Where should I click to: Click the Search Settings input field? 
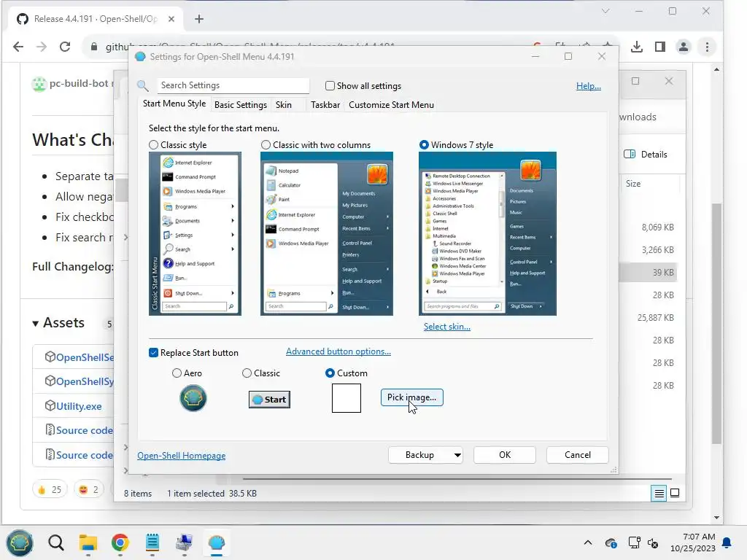(x=233, y=85)
